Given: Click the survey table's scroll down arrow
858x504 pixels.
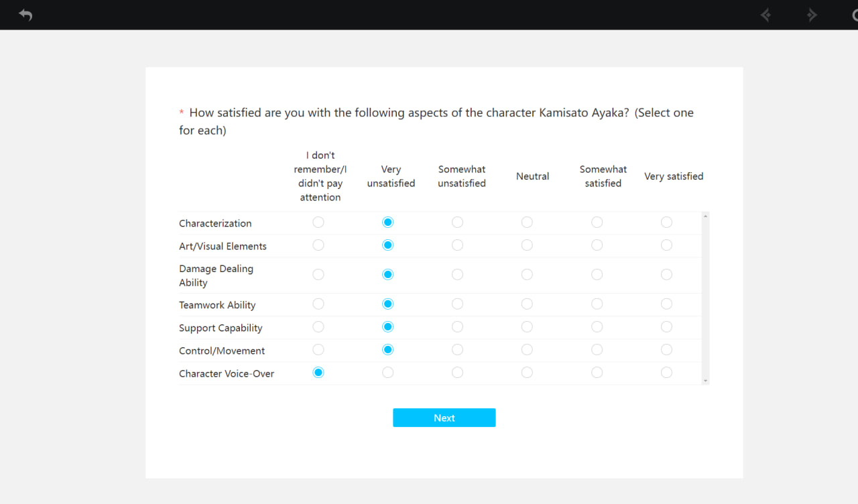Looking at the screenshot, I should coord(705,381).
